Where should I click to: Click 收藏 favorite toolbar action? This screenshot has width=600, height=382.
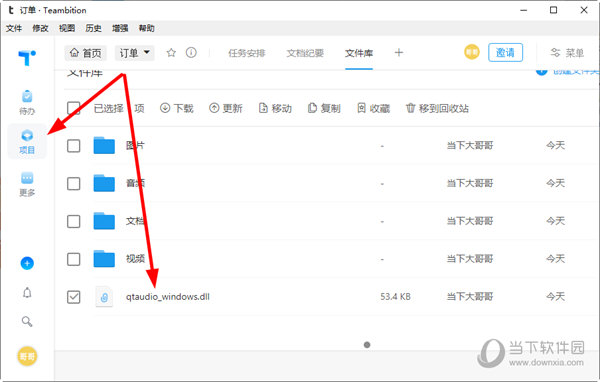373,108
